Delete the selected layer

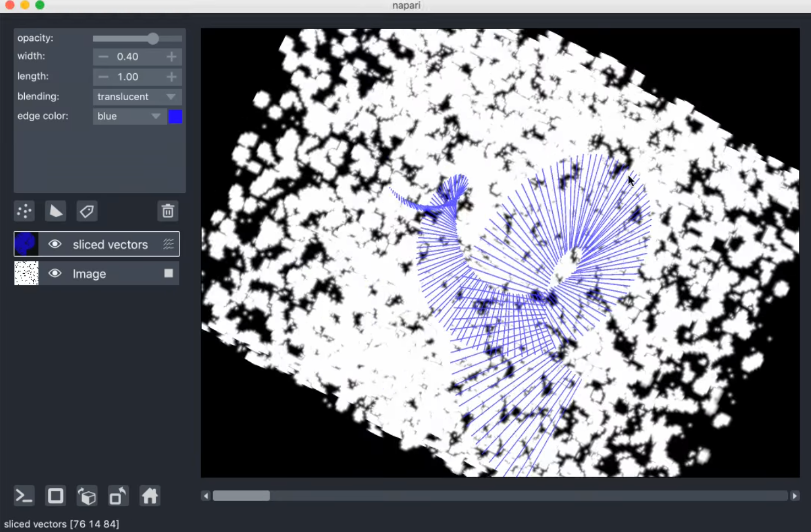point(168,211)
